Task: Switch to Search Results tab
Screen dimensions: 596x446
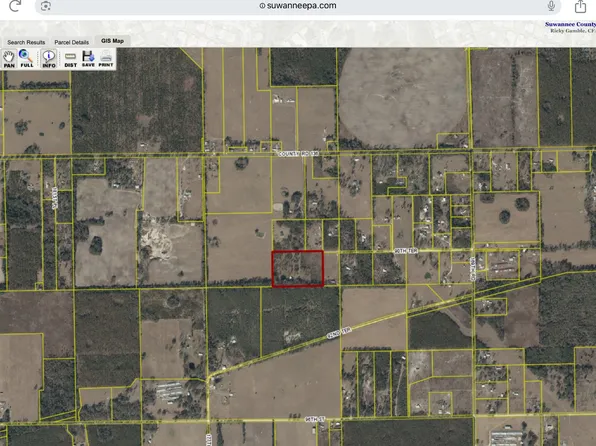Action: [x=26, y=42]
